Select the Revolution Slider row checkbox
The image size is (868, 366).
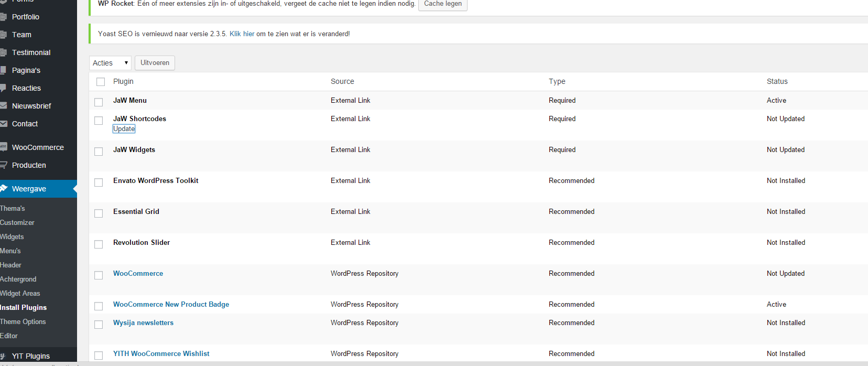[99, 244]
